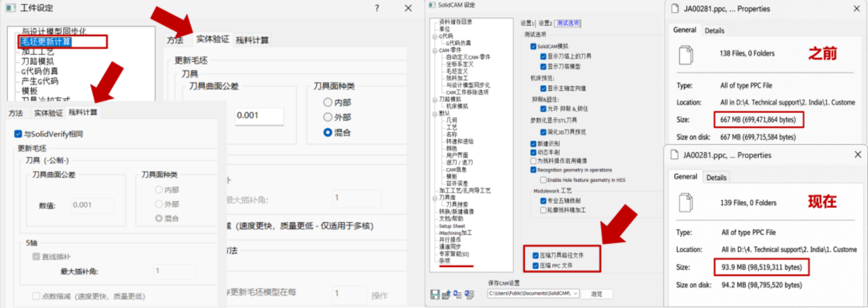Open the 残料计算 tab in upper panel

point(252,40)
